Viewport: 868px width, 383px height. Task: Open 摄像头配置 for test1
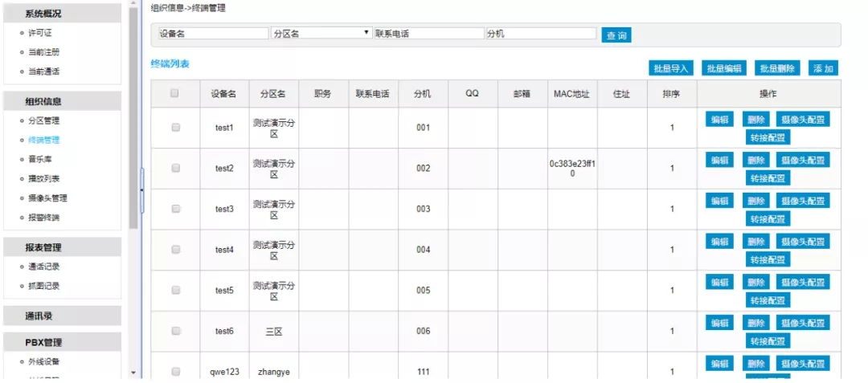click(x=803, y=120)
